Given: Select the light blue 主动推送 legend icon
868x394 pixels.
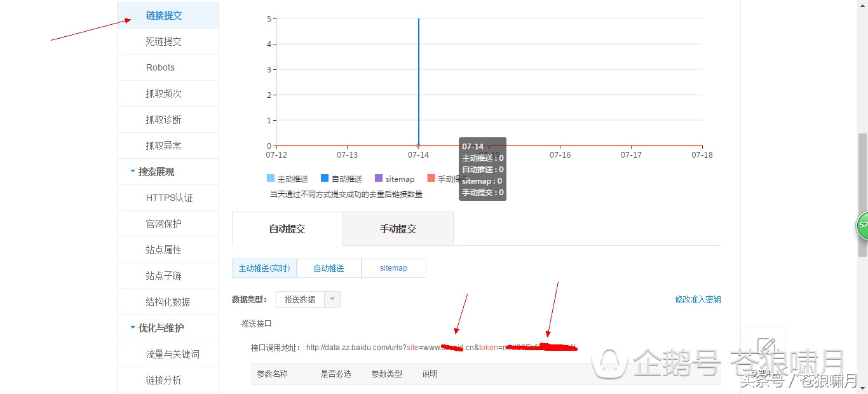Looking at the screenshot, I should click(272, 179).
